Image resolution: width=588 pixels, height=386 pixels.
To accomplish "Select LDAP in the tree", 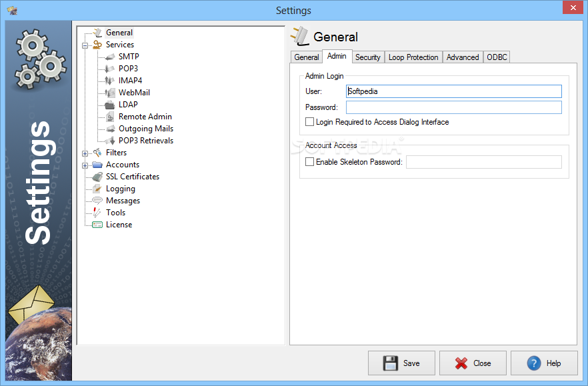I will [128, 105].
